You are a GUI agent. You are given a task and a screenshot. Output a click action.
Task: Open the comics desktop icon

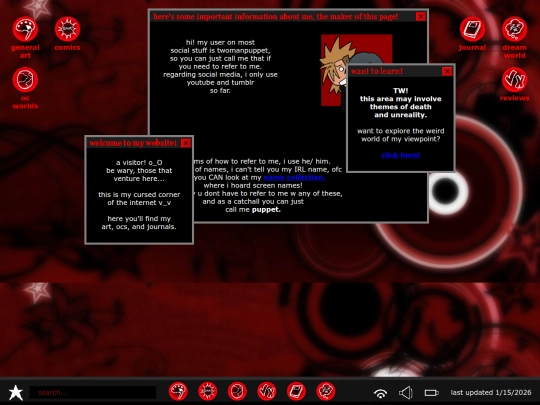click(68, 29)
